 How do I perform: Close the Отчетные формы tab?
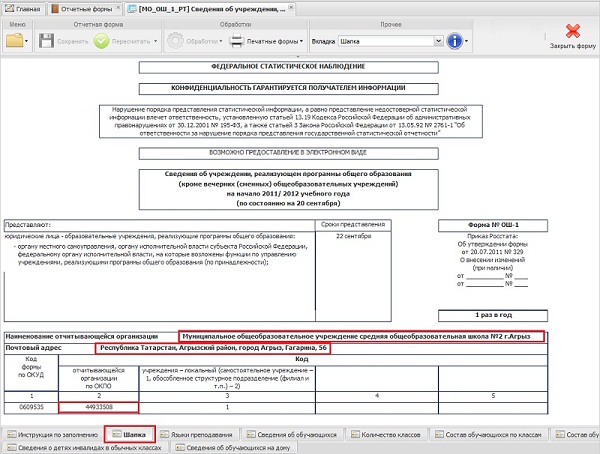[x=119, y=7]
